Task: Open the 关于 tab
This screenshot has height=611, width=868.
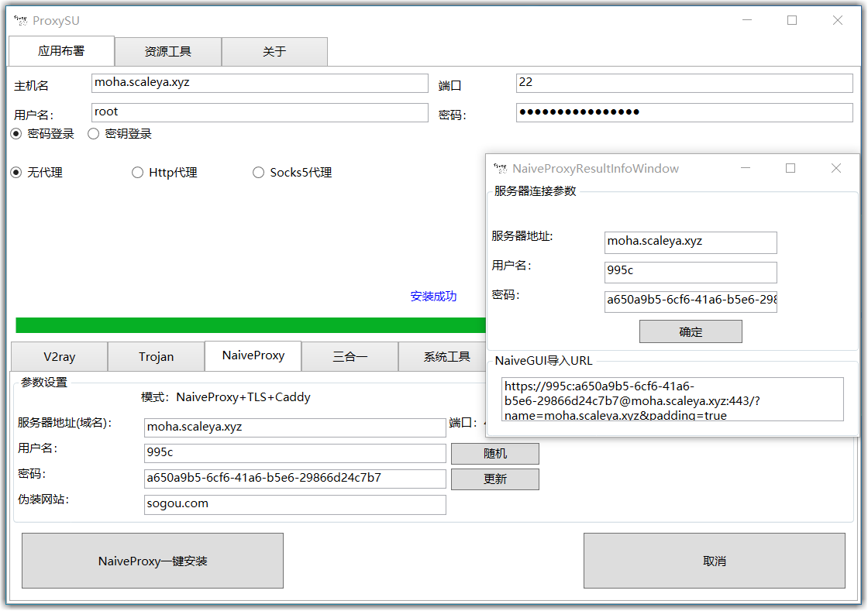Action: (x=275, y=51)
